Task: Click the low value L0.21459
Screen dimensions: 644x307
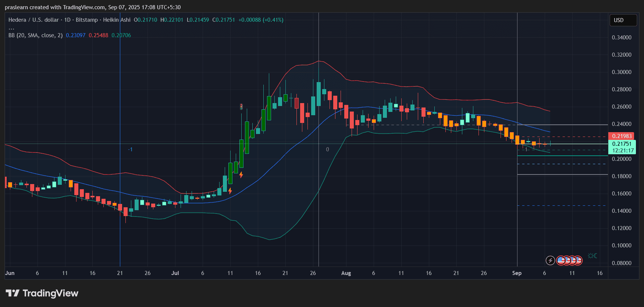Action: pyautogui.click(x=198, y=20)
